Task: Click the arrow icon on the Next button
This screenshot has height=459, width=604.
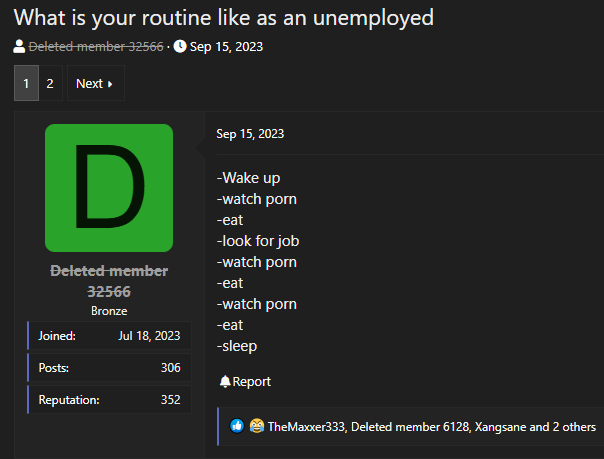Action: pyautogui.click(x=110, y=84)
